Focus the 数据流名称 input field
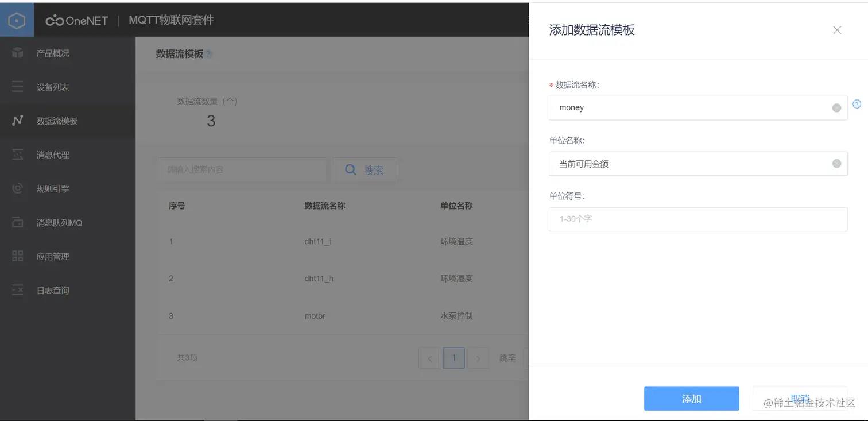The height and width of the screenshot is (421, 868). [698, 108]
